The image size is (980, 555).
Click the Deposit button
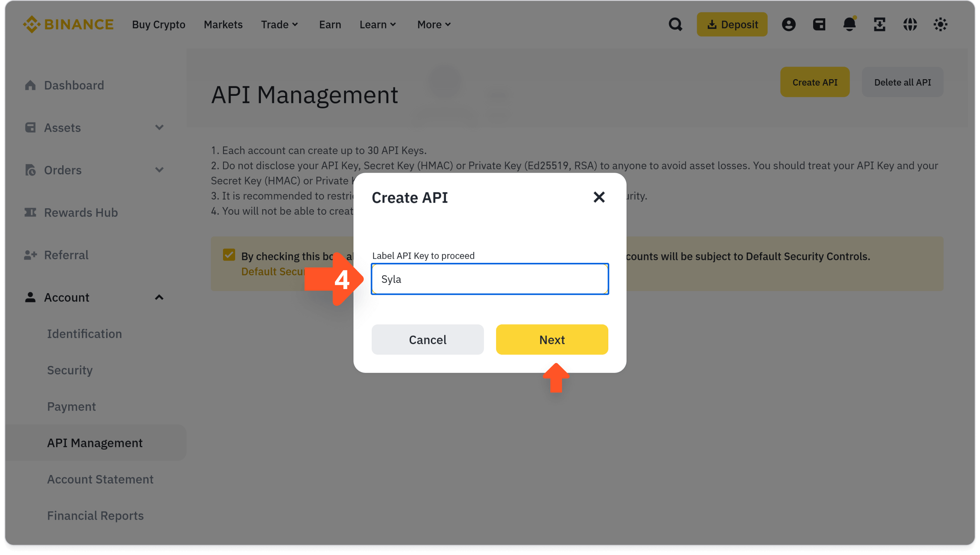click(x=732, y=24)
